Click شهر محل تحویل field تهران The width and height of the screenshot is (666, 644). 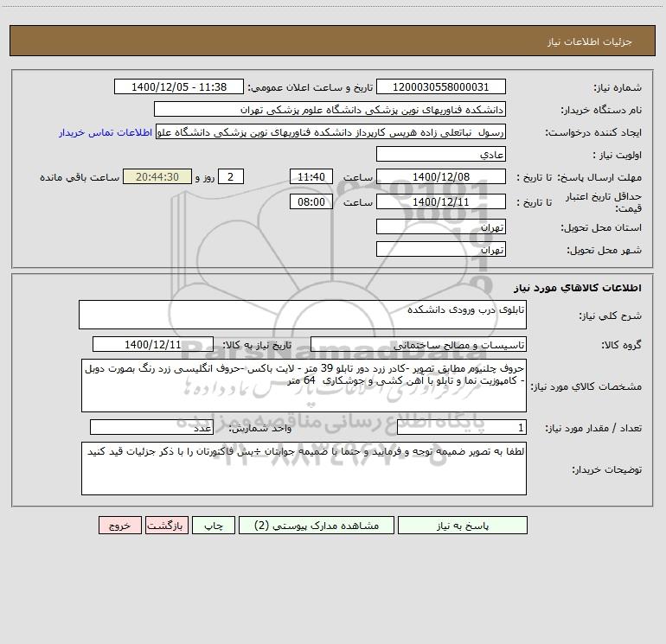(x=441, y=249)
